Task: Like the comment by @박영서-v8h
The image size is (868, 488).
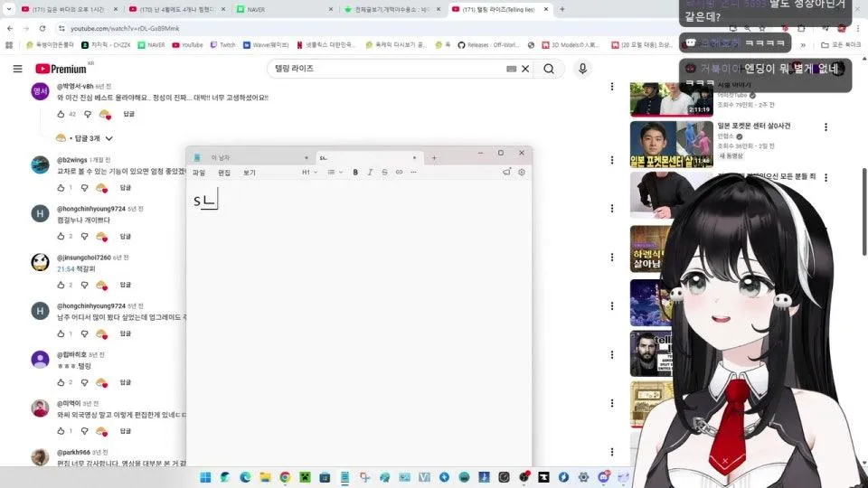Action: pyautogui.click(x=61, y=115)
